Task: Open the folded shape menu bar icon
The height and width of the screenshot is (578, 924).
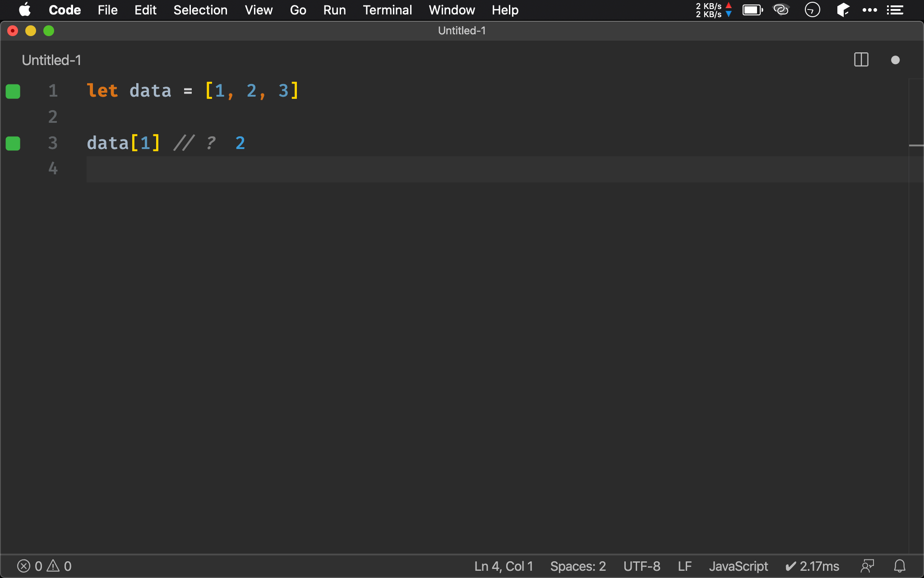Action: (843, 10)
